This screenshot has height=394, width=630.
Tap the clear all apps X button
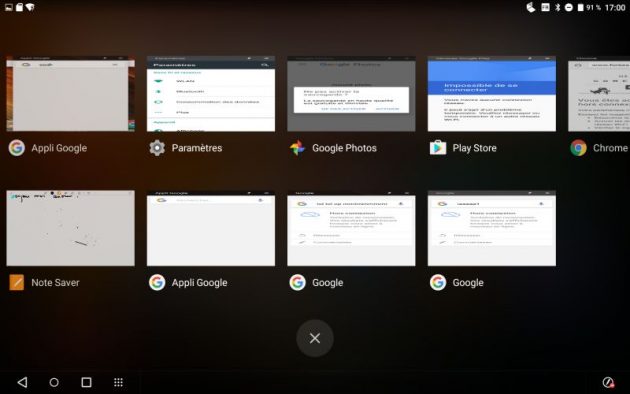pos(315,338)
